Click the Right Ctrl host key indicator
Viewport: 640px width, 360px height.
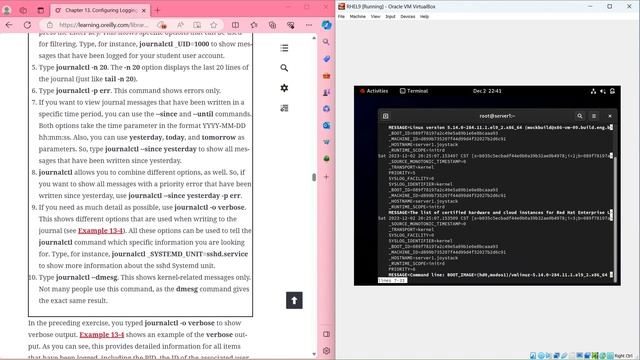coord(623,356)
